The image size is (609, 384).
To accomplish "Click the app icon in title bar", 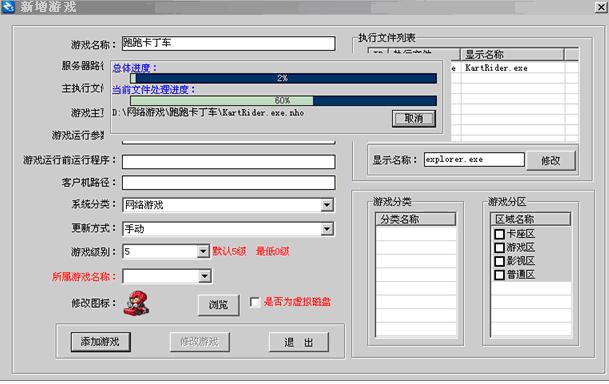I will click(8, 6).
